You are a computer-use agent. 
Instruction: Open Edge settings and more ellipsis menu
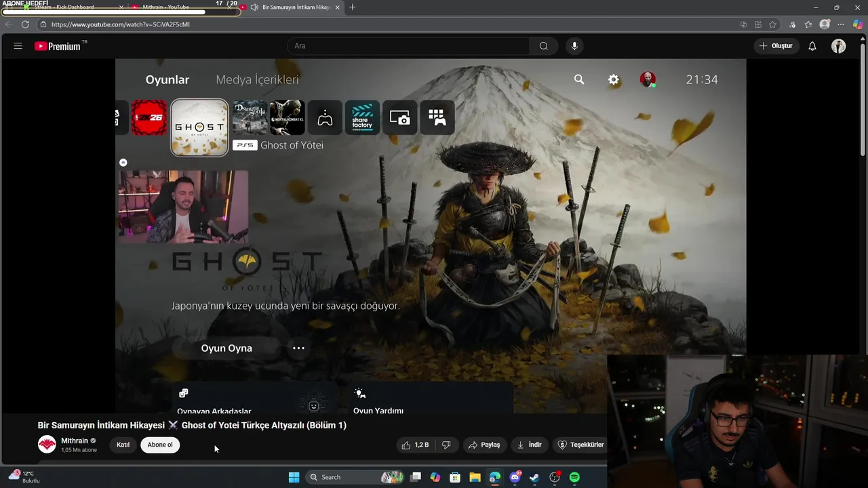point(841,24)
